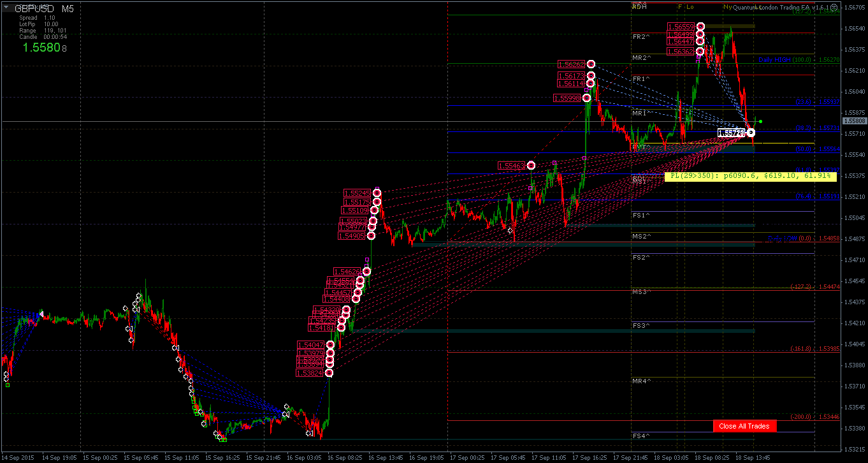Click the (50.0) 1.55564 Fibonacci label

click(818, 149)
